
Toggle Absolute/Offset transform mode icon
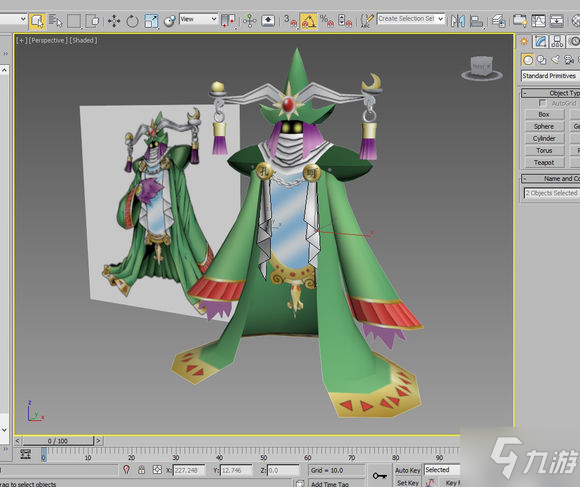157,470
